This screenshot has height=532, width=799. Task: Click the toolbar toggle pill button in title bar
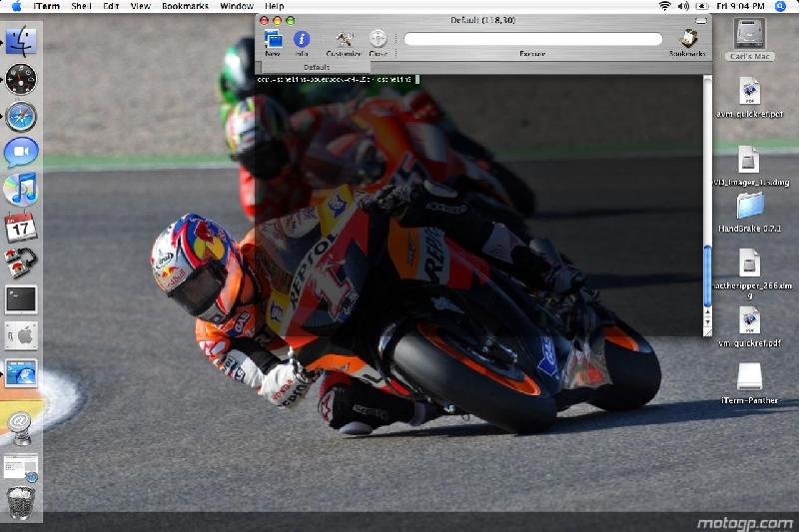click(701, 21)
